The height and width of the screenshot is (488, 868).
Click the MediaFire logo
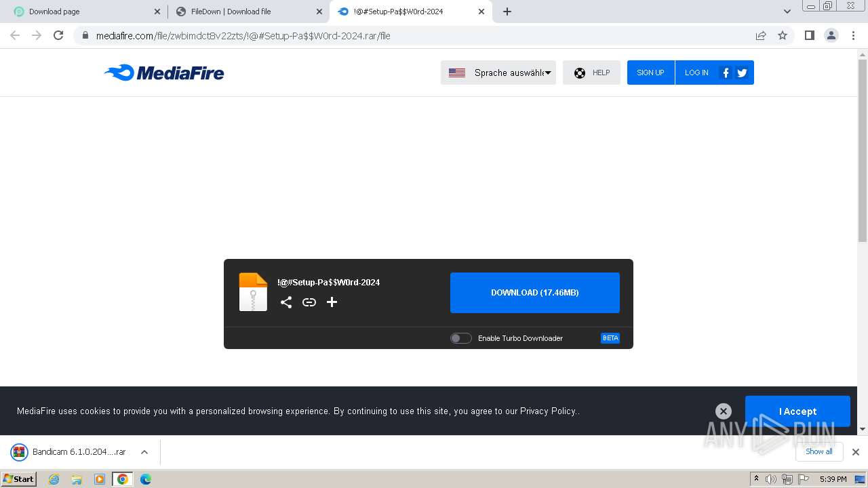click(164, 73)
